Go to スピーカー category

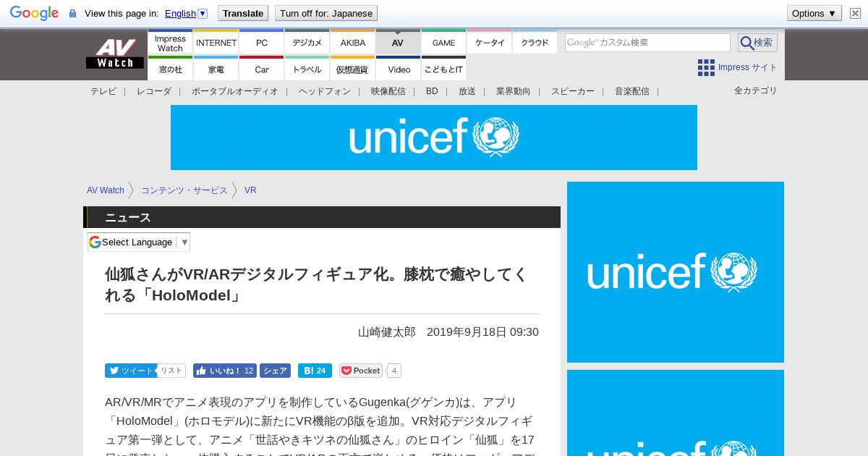pos(572,91)
